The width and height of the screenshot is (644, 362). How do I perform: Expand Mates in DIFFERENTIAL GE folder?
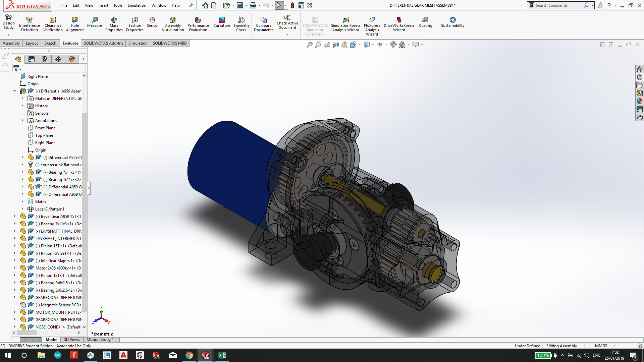click(22, 99)
